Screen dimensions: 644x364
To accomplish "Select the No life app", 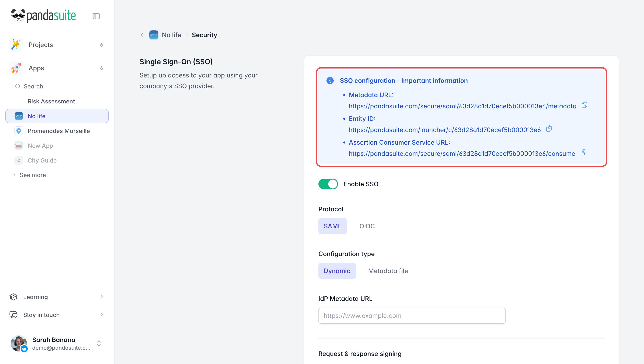I will coord(57,116).
